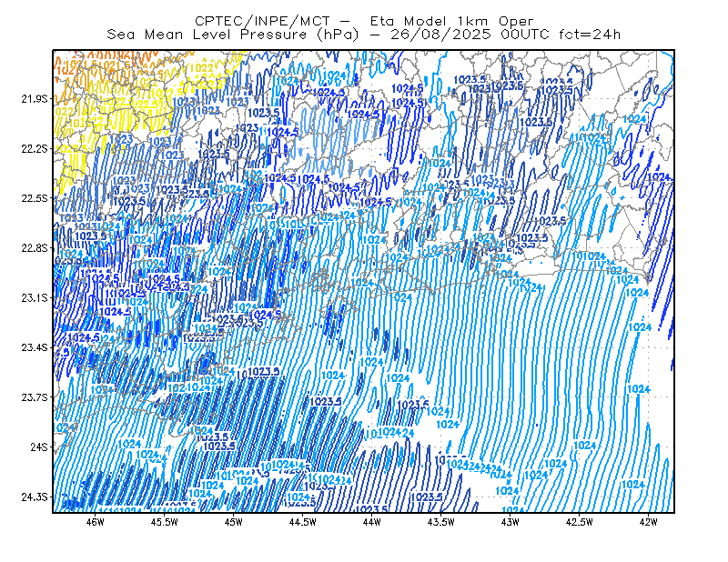
Task: Click the 22.8S latitude axis label
Action: pyautogui.click(x=35, y=248)
